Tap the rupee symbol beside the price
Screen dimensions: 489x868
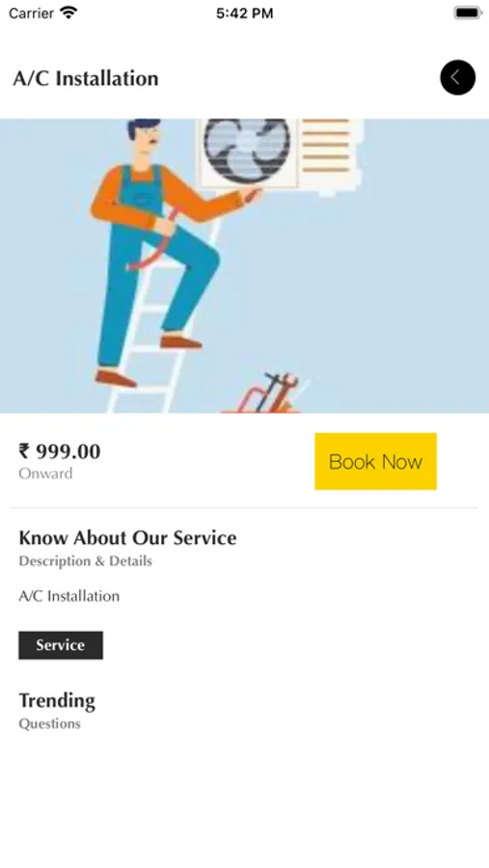24,451
